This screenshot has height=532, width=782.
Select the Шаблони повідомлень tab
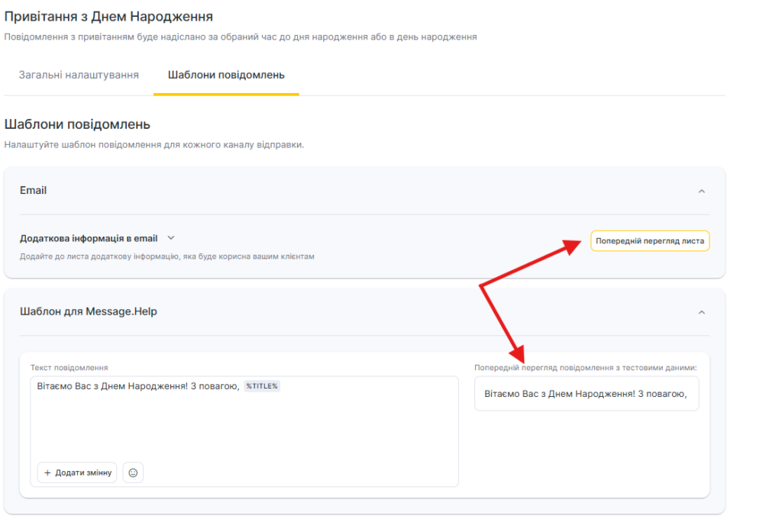coord(226,75)
